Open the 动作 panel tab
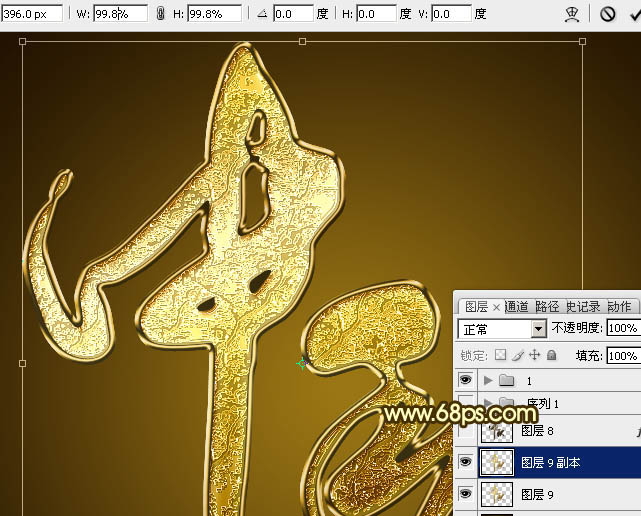641x516 pixels. point(619,306)
